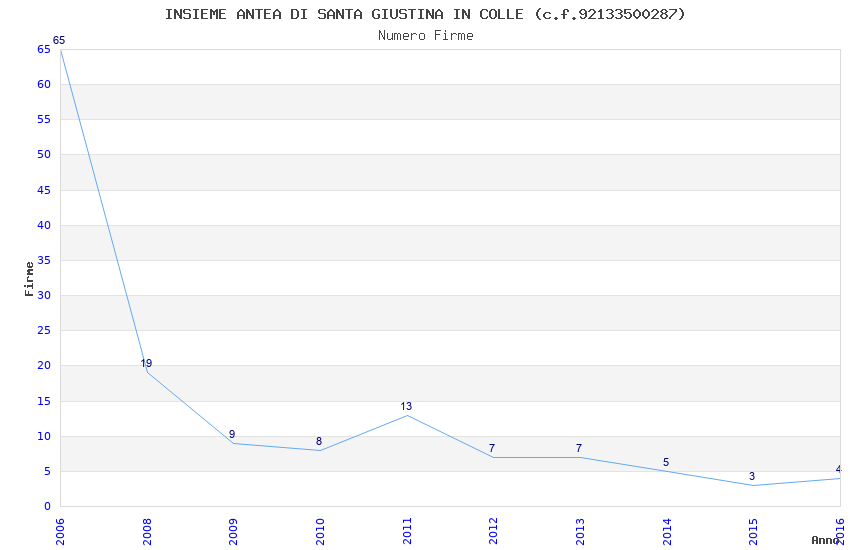Image resolution: width=850 pixels, height=550 pixels.
Task: Click the data label 8 at 2010
Action: coord(319,441)
